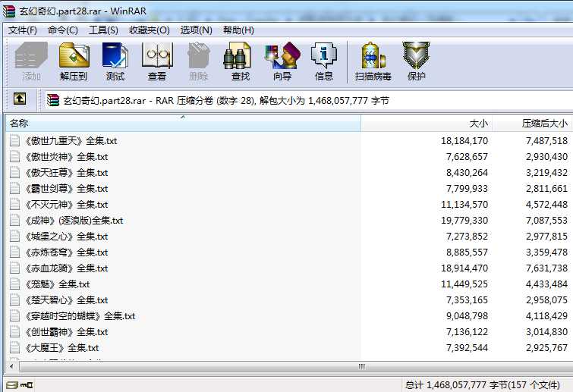Click the Find (查找) binoculars icon
The image size is (573, 392).
click(237, 55)
